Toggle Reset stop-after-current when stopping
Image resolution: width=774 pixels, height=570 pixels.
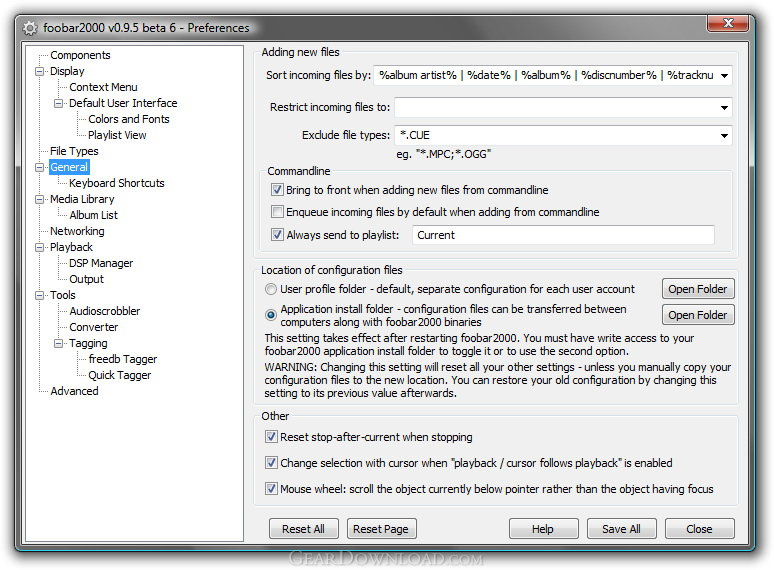[x=271, y=436]
